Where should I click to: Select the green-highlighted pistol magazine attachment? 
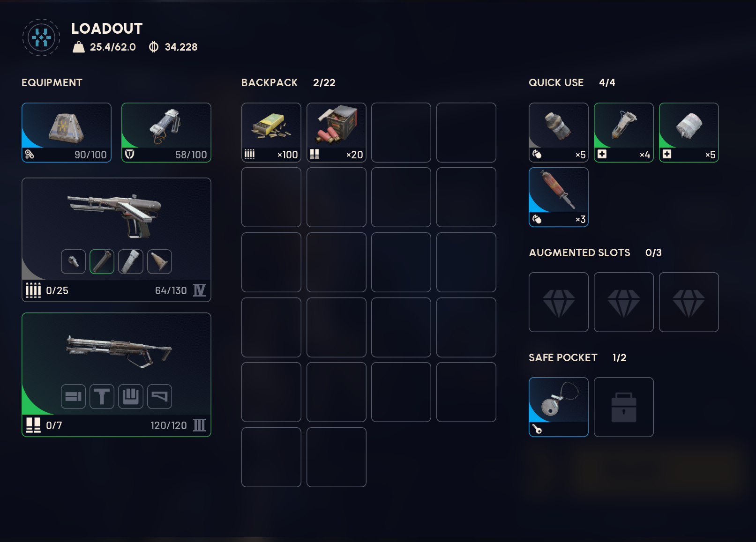[x=102, y=261]
